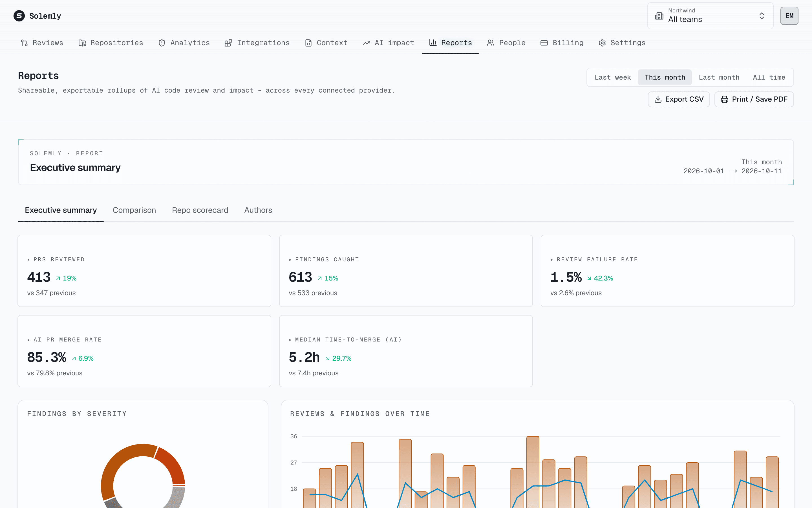Select the Last week range

pos(613,77)
